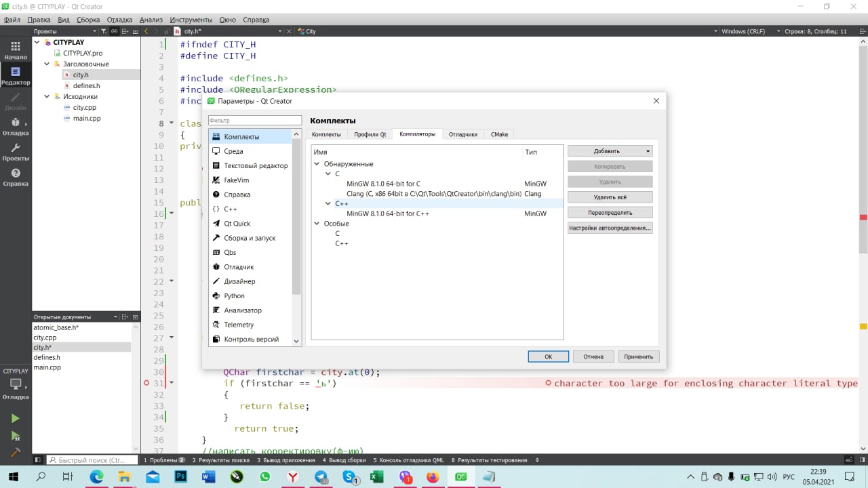Click the green Run button
The width and height of the screenshot is (868, 488).
(16, 419)
